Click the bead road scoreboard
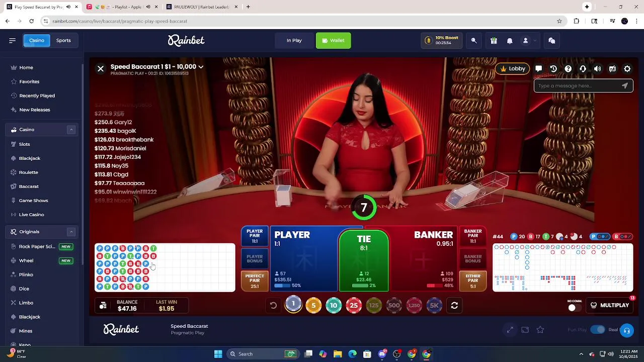The height and width of the screenshot is (362, 644). tap(165, 267)
